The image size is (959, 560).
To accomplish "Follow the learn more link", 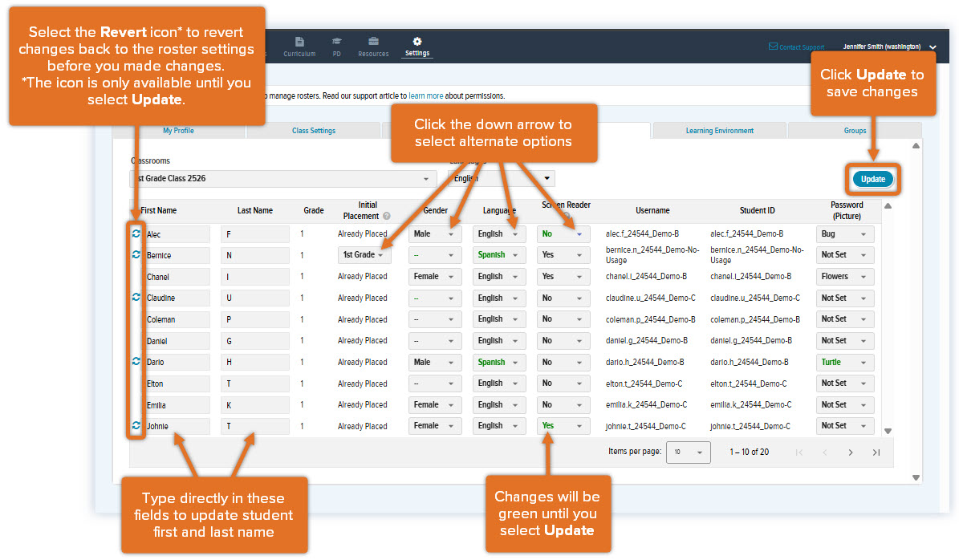I will pyautogui.click(x=425, y=96).
